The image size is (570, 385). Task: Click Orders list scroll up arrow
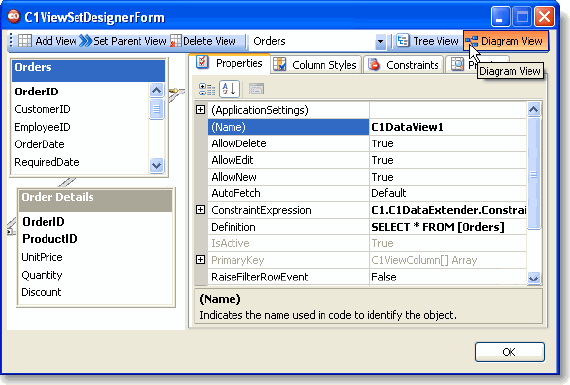157,90
